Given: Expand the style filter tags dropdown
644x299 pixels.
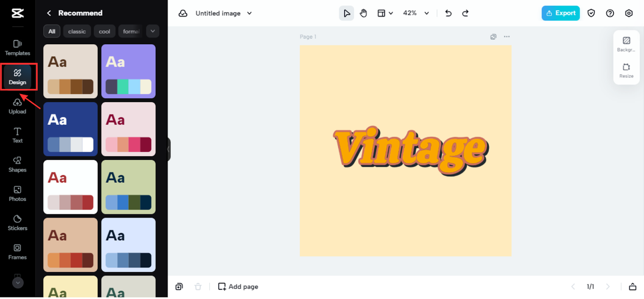Looking at the screenshot, I should 152,31.
